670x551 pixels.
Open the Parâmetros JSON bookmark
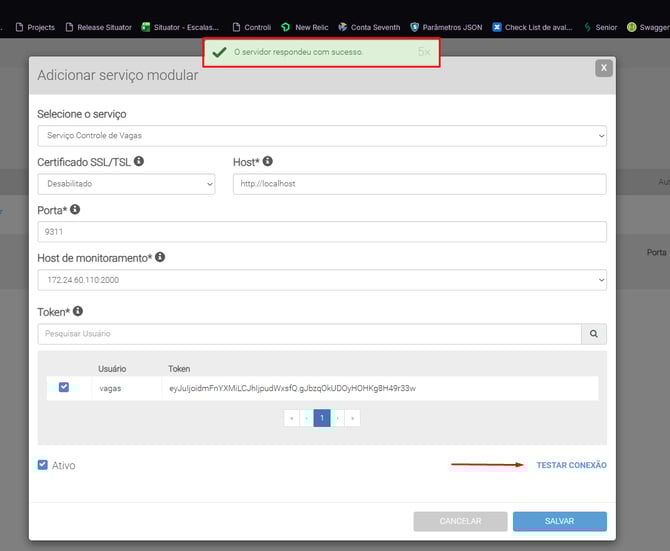click(446, 27)
